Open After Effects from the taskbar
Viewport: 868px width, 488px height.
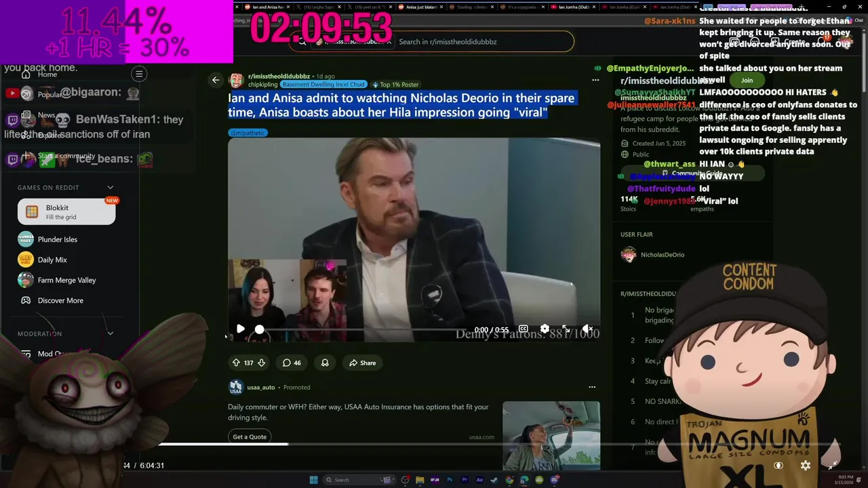[479, 480]
